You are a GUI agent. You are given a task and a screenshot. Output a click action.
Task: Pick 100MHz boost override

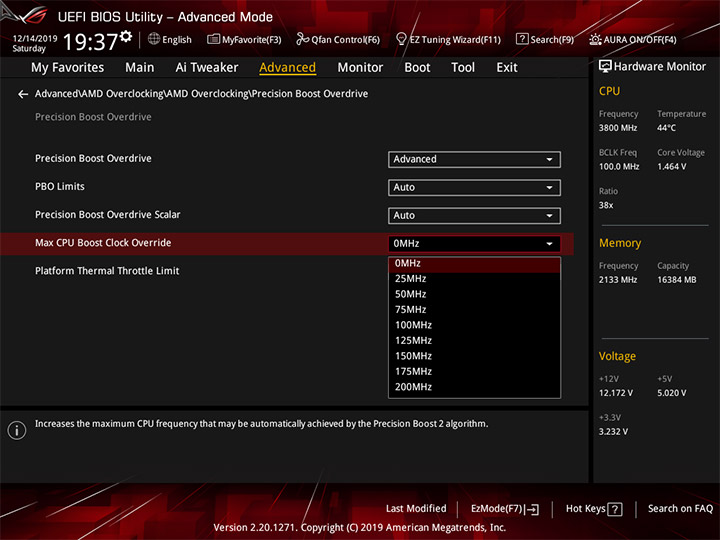point(474,325)
